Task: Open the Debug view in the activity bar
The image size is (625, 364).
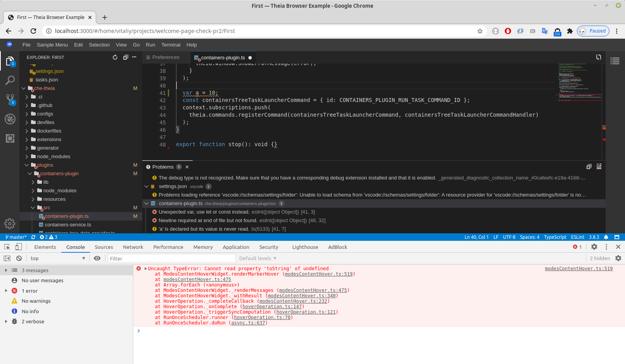Action: click(10, 119)
